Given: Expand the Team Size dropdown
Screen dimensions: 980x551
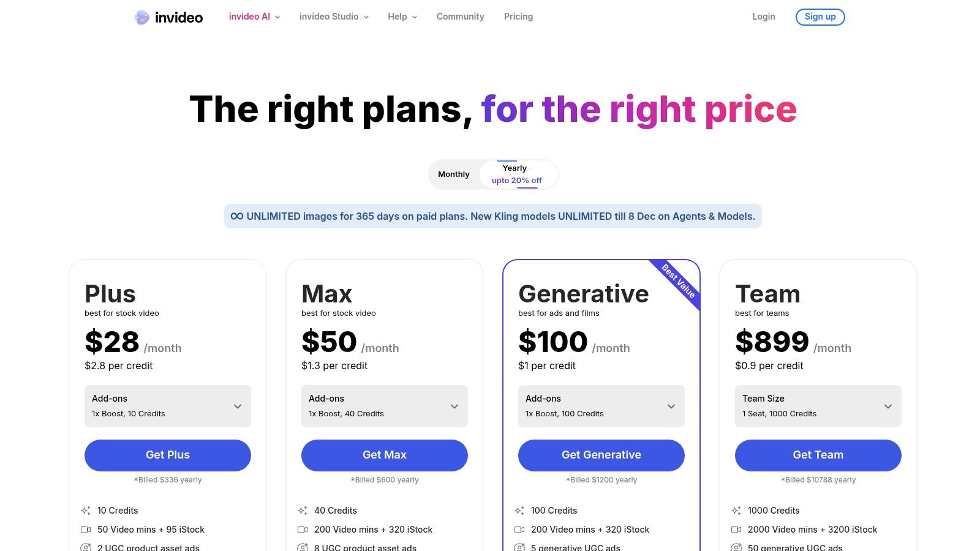Looking at the screenshot, I should [x=818, y=406].
